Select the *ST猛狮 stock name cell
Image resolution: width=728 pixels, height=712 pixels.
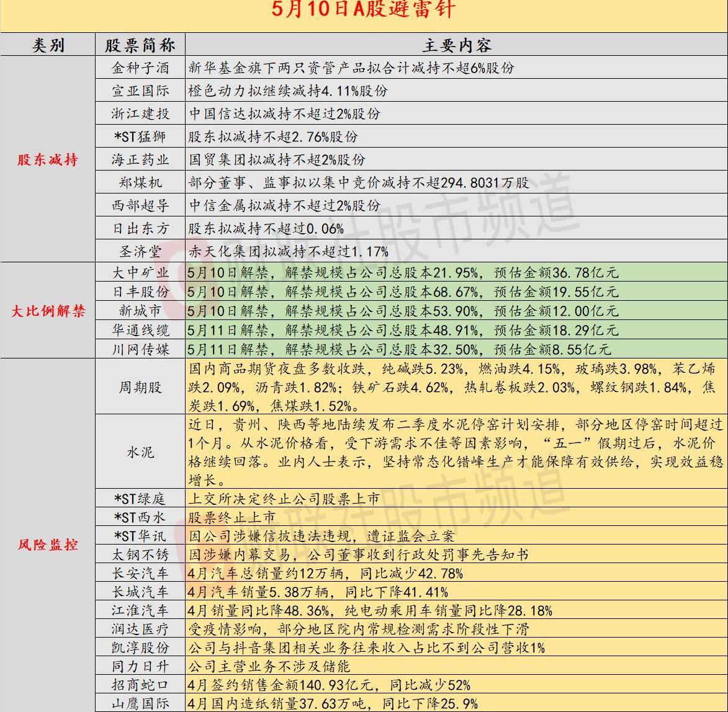pyautogui.click(x=140, y=136)
